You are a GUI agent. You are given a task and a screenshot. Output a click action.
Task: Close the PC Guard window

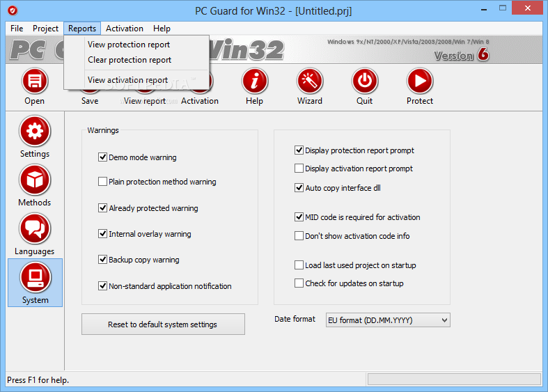tap(528, 8)
